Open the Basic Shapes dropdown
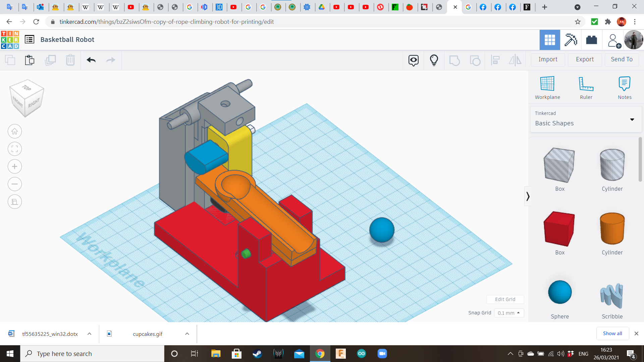The width and height of the screenshot is (644, 362). pyautogui.click(x=586, y=119)
